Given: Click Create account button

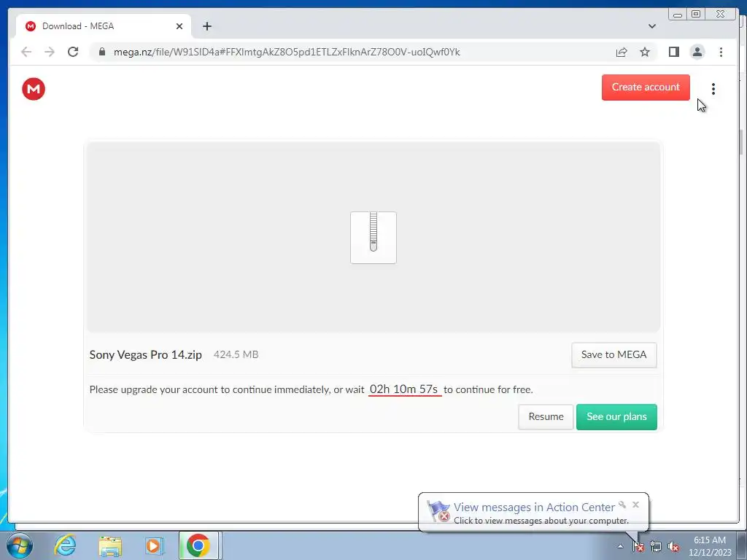Looking at the screenshot, I should pyautogui.click(x=646, y=87).
